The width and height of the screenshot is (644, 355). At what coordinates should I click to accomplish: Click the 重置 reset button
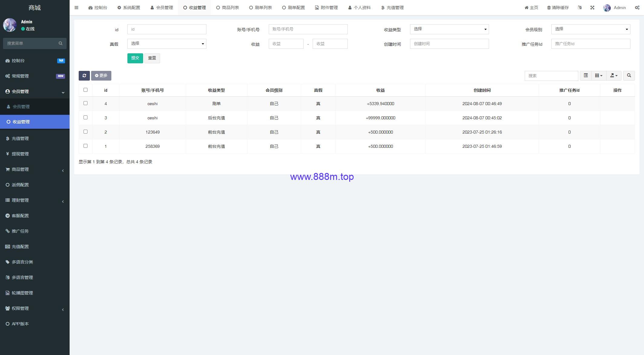pos(152,58)
